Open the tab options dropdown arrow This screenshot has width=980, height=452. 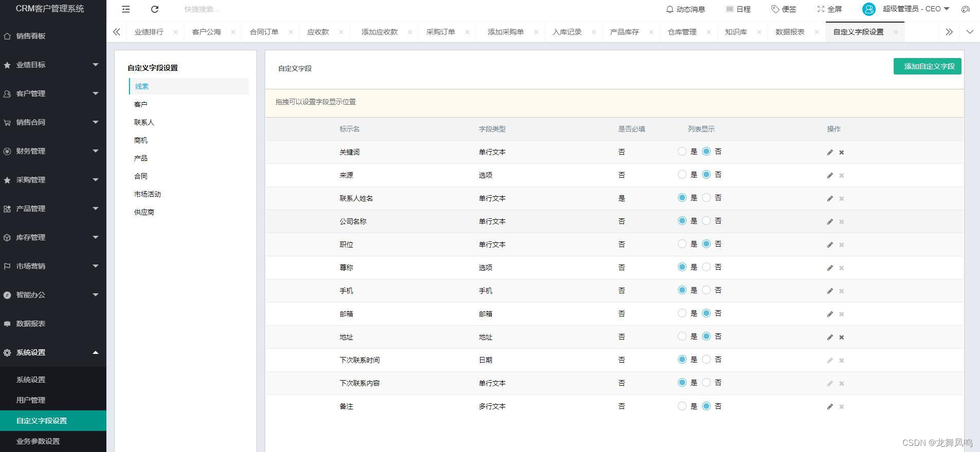pos(970,32)
